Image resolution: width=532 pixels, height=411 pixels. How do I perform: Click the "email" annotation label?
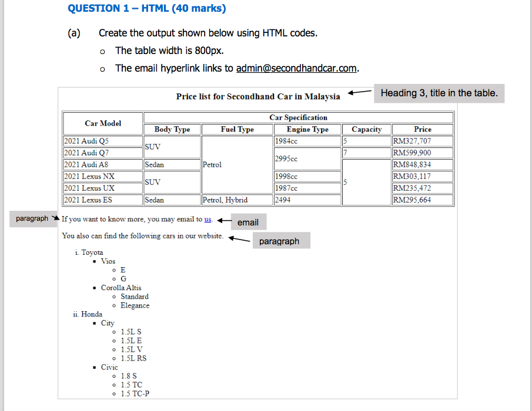point(248,222)
